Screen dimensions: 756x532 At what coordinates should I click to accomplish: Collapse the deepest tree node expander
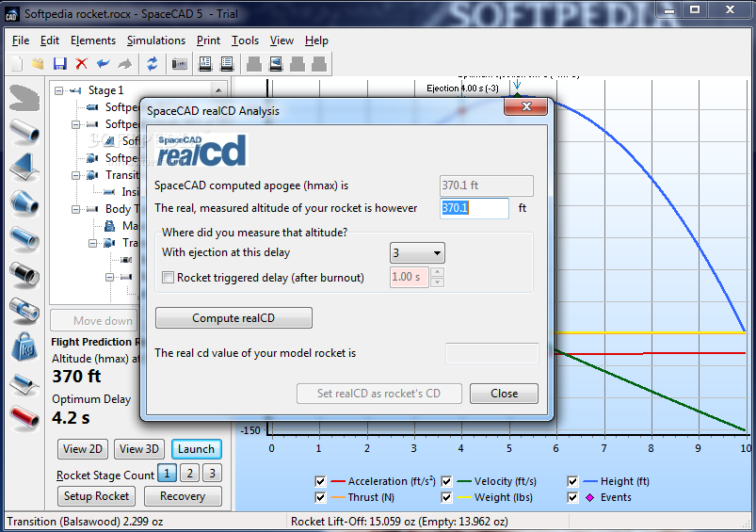pyautogui.click(x=109, y=278)
